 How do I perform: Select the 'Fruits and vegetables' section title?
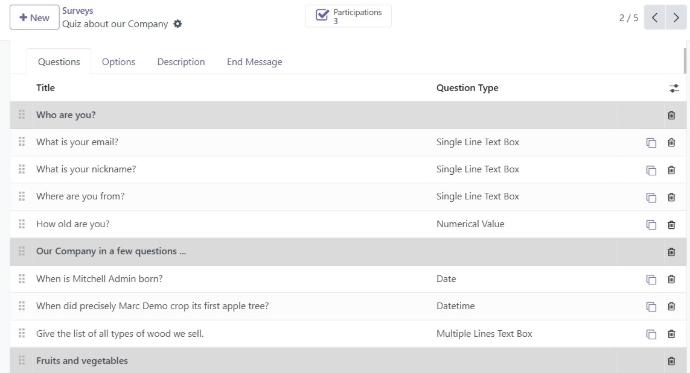pyautogui.click(x=82, y=361)
